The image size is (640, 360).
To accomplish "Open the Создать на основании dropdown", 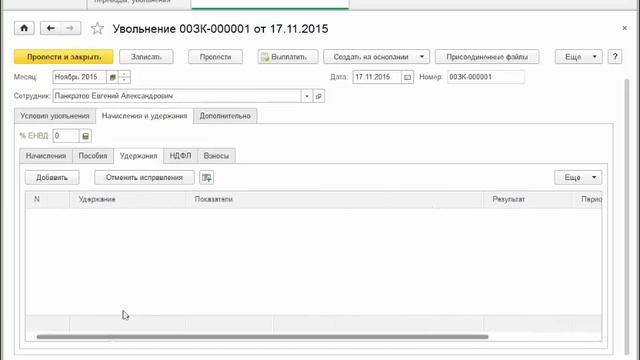I will coord(376,57).
